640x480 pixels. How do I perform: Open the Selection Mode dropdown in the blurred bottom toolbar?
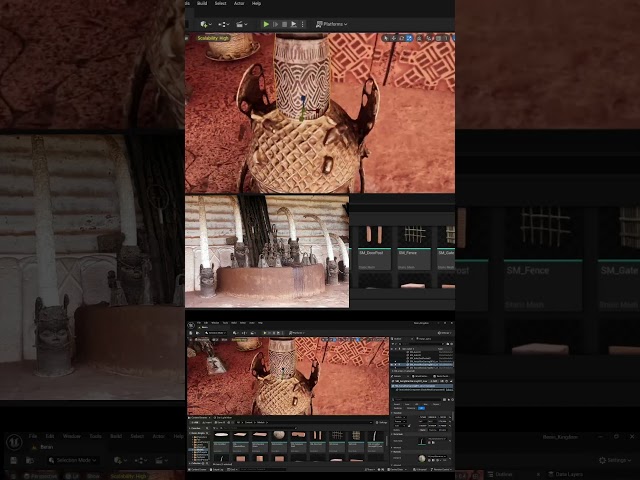pyautogui.click(x=73, y=460)
